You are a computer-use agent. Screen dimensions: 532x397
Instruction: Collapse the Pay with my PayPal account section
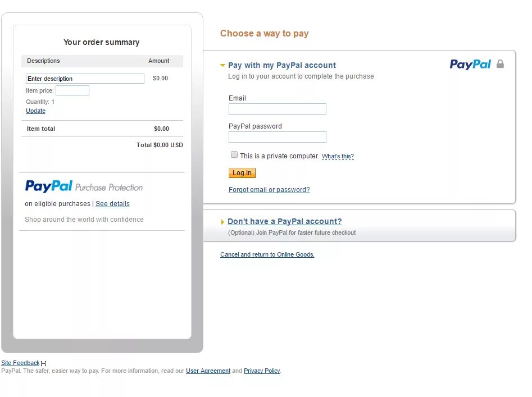pos(222,66)
